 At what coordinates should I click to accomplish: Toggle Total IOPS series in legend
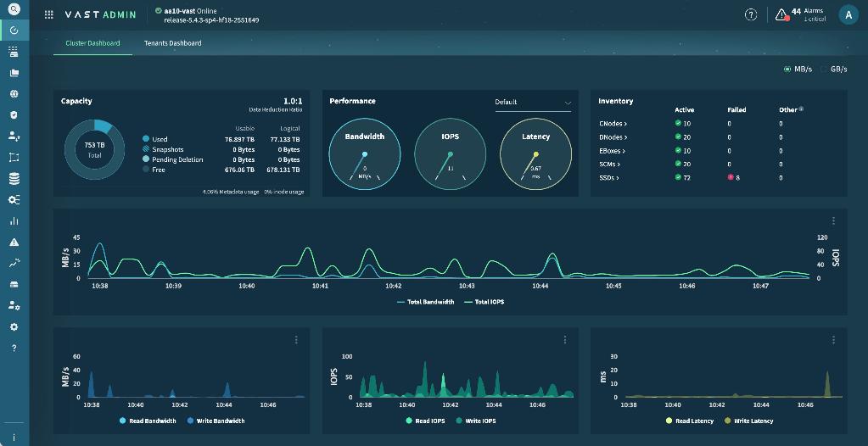(484, 302)
